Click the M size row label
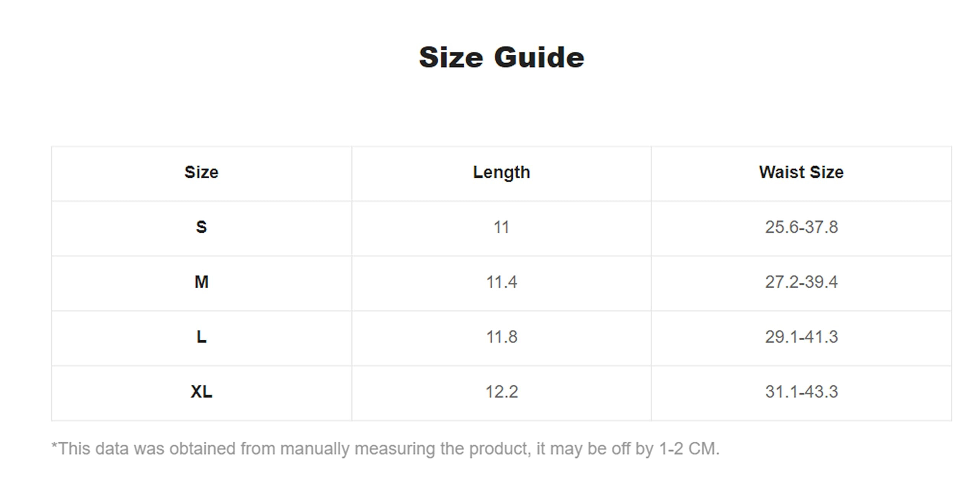 click(201, 282)
